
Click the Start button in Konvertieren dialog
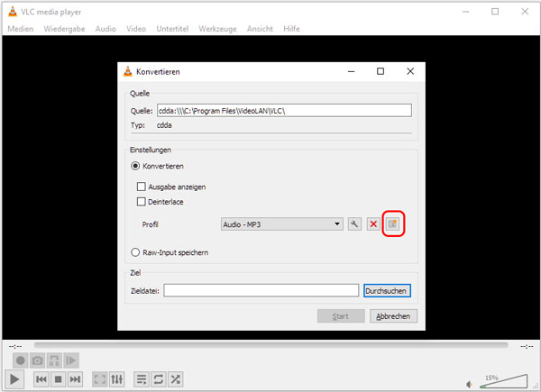(341, 316)
